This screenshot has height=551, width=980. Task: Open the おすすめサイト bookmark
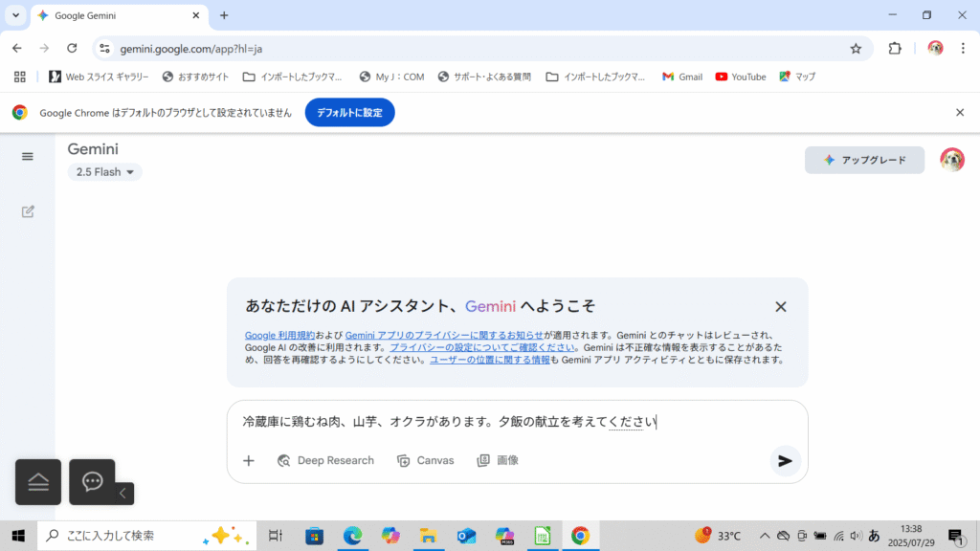click(x=195, y=77)
